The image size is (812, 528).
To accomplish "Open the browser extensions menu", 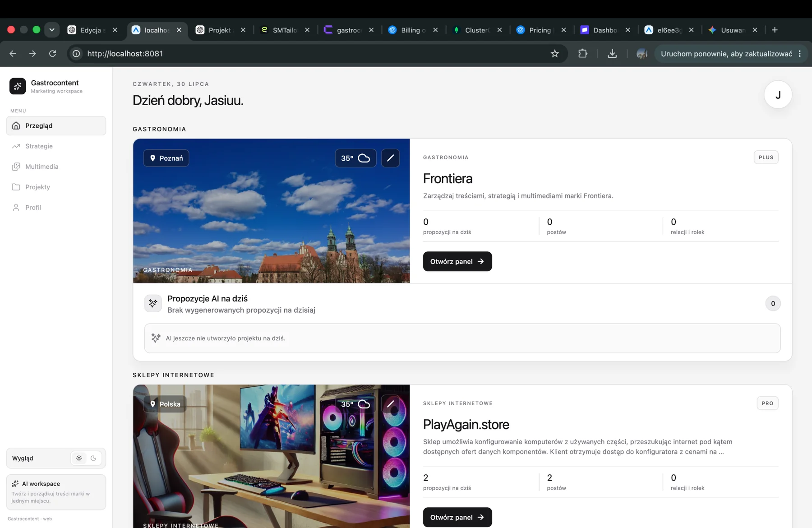I will [x=583, y=54].
